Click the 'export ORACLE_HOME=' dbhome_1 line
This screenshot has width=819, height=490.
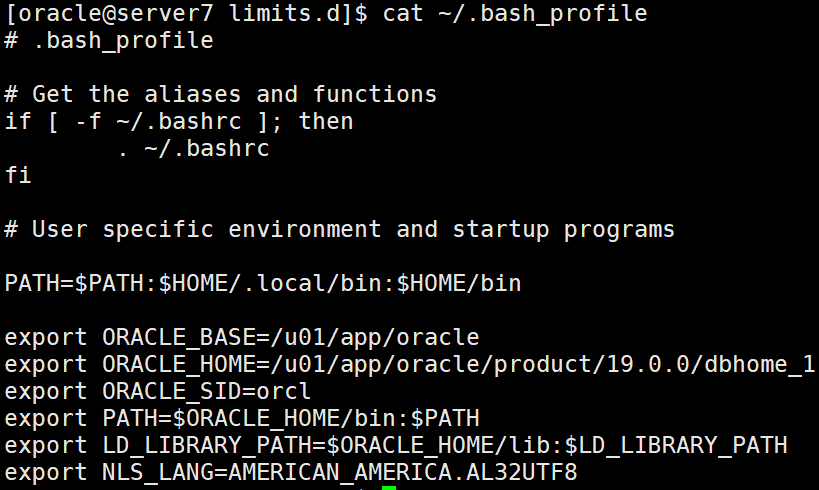[410, 365]
